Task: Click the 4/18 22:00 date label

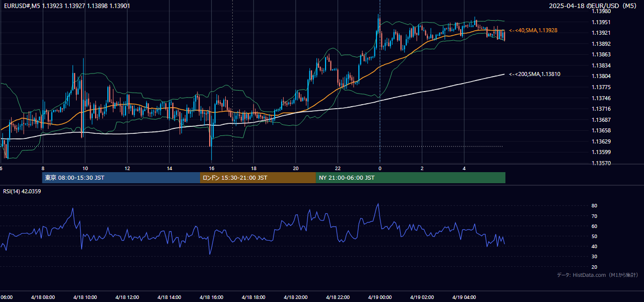Action: [338, 297]
